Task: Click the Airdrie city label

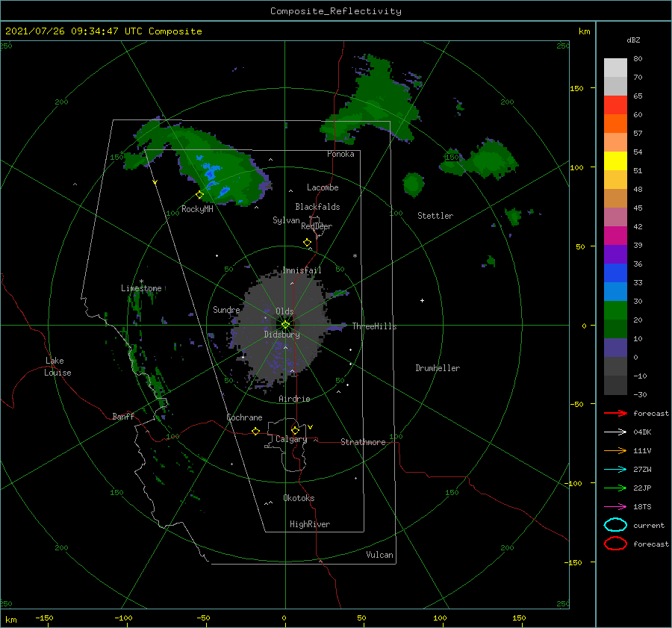Action: [x=294, y=399]
